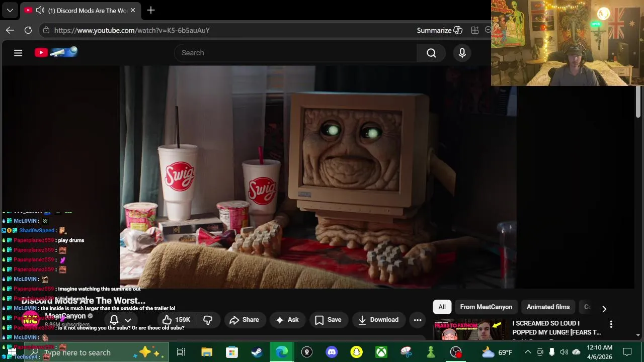Expand the tab search dropdown arrow
644x362 pixels.
click(x=10, y=10)
